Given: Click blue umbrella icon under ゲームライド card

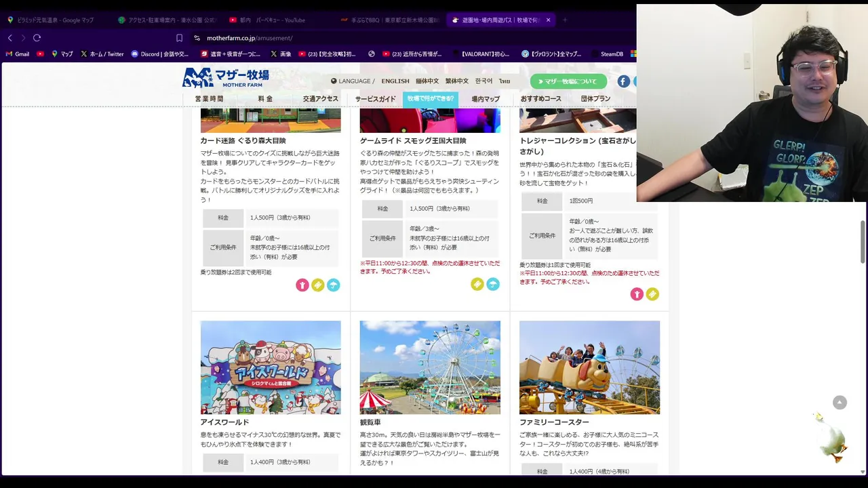Looking at the screenshot, I should click(493, 285).
